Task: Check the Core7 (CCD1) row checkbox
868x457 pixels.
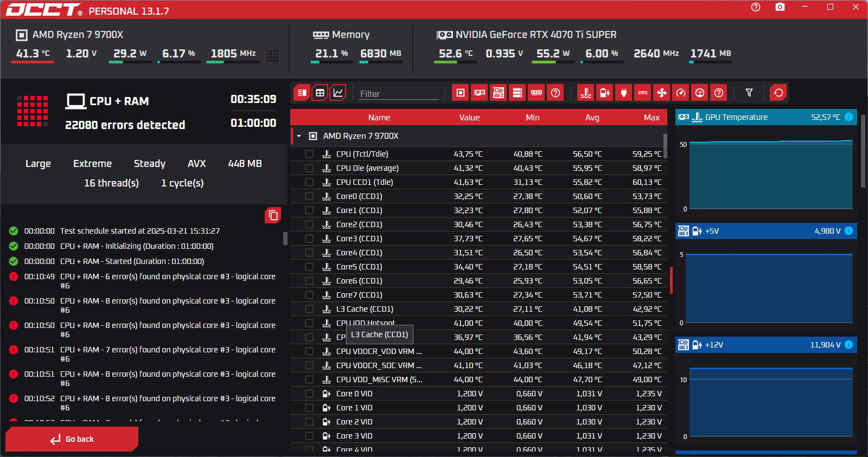Action: pyautogui.click(x=309, y=295)
